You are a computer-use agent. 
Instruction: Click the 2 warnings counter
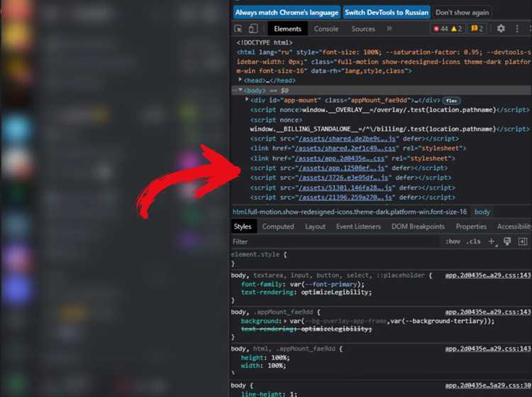tap(456, 29)
